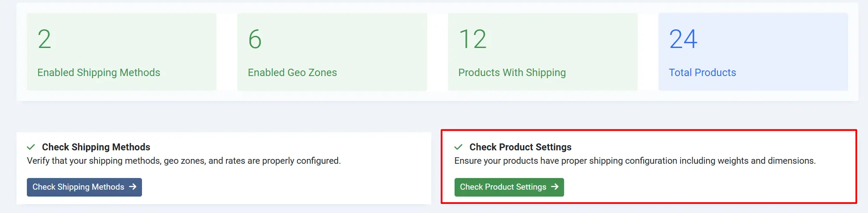Select the Products With Shipping stat card
The image size is (868, 213).
click(543, 52)
